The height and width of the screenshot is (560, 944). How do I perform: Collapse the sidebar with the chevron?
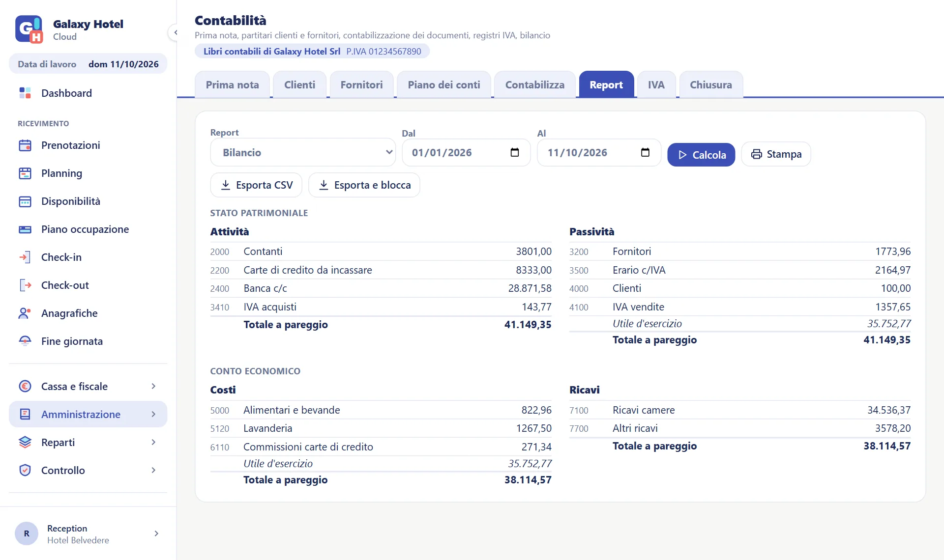point(175,32)
